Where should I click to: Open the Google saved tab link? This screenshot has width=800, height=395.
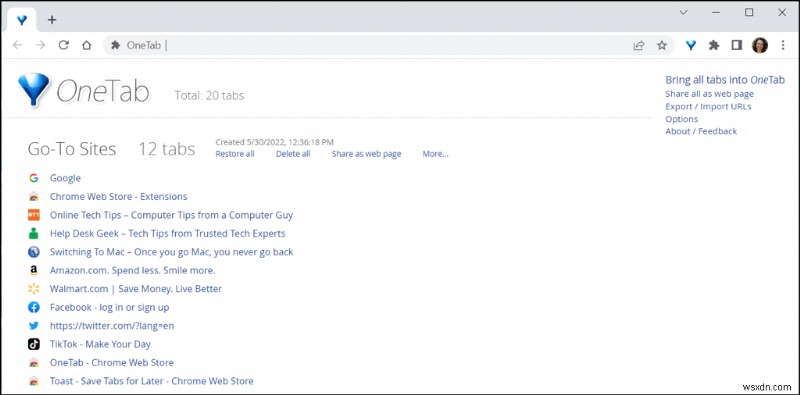pos(65,178)
